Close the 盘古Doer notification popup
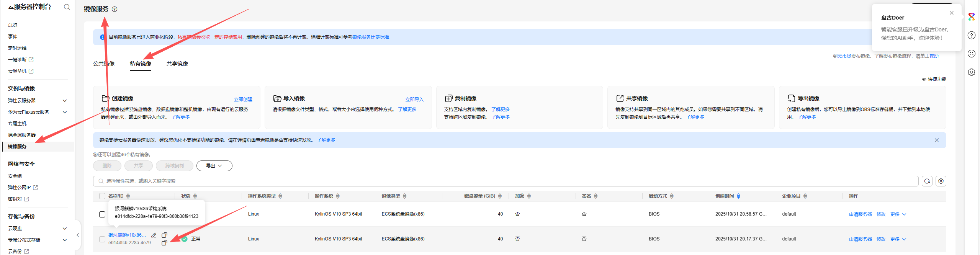Viewport: 980px width, 255px height. pos(951,13)
